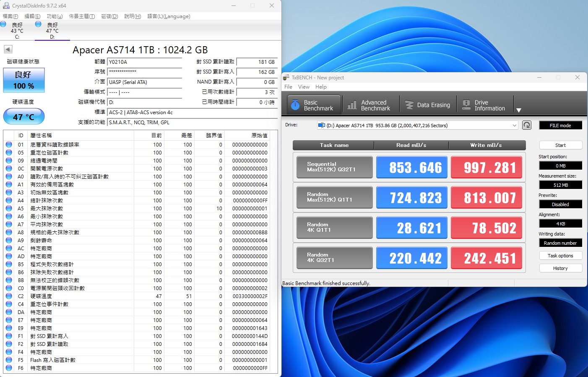Click the status orb for attribute F5

(x=9, y=360)
